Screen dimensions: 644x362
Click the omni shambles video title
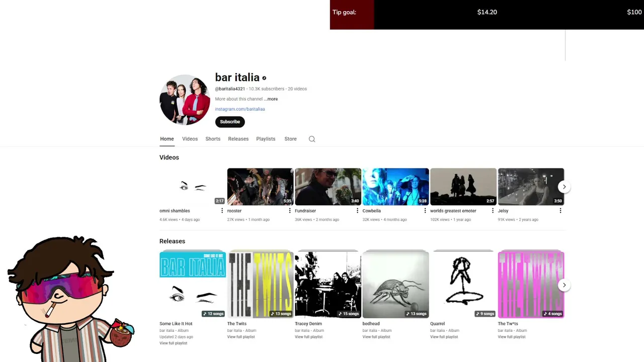tap(175, 211)
